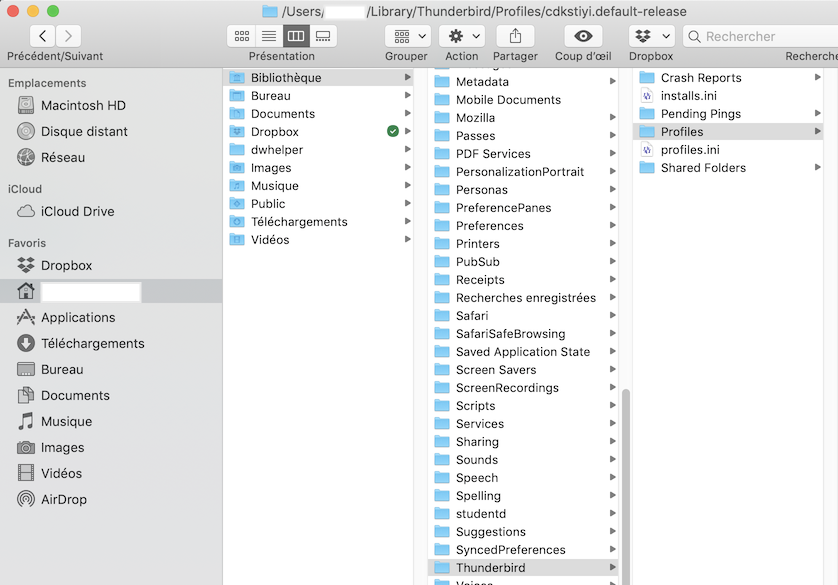Open the Grouper grouping dropdown
Screen dimensions: 838x585
pyautogui.click(x=407, y=36)
